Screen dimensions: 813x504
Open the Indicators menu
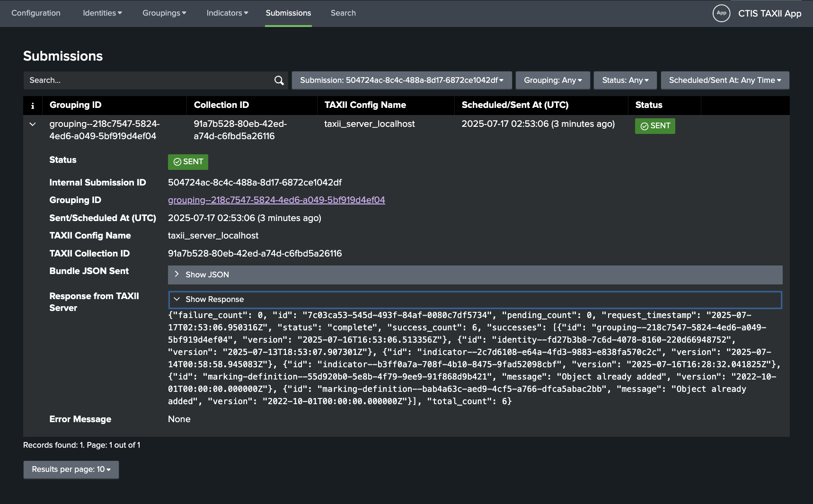pyautogui.click(x=227, y=13)
